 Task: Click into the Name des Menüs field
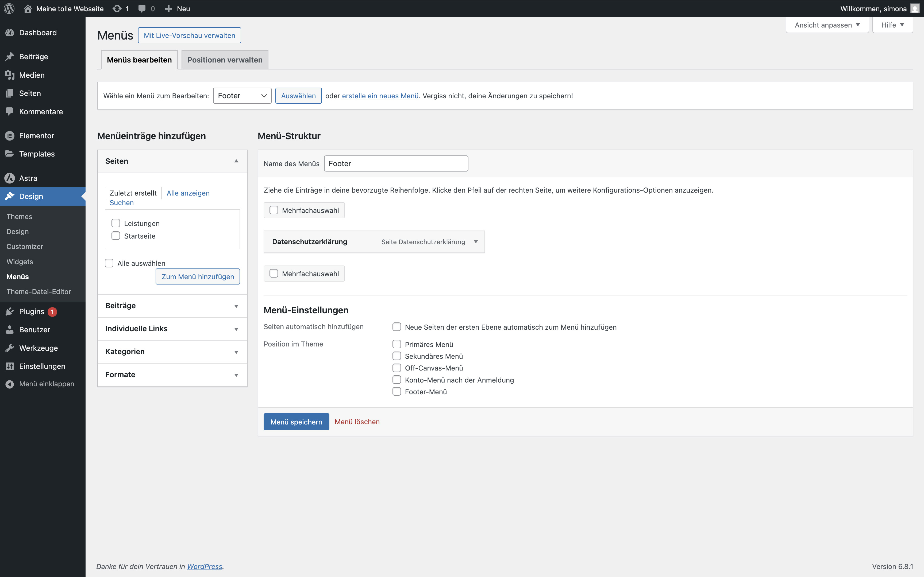(x=396, y=164)
